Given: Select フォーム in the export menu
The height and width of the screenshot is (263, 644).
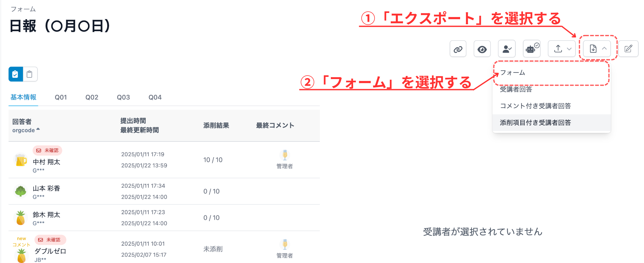Looking at the screenshot, I should [x=512, y=72].
